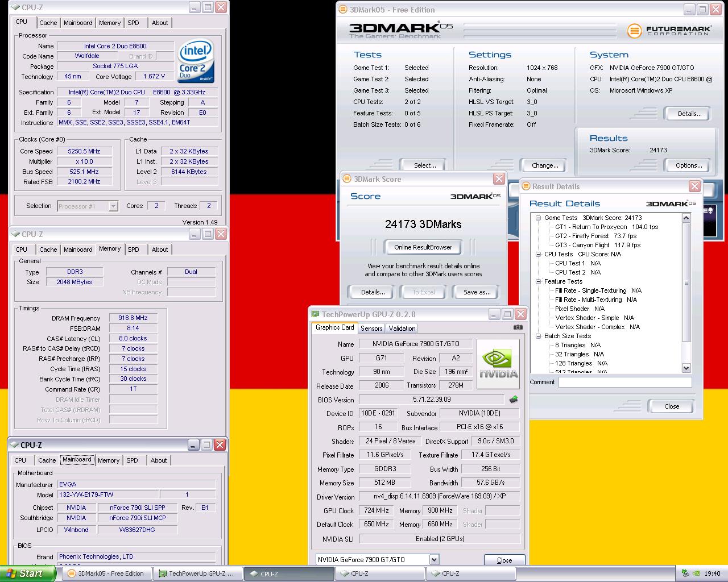
Task: Click NVIDIA SLI Enabled (2 GPUs) field
Action: click(x=440, y=538)
